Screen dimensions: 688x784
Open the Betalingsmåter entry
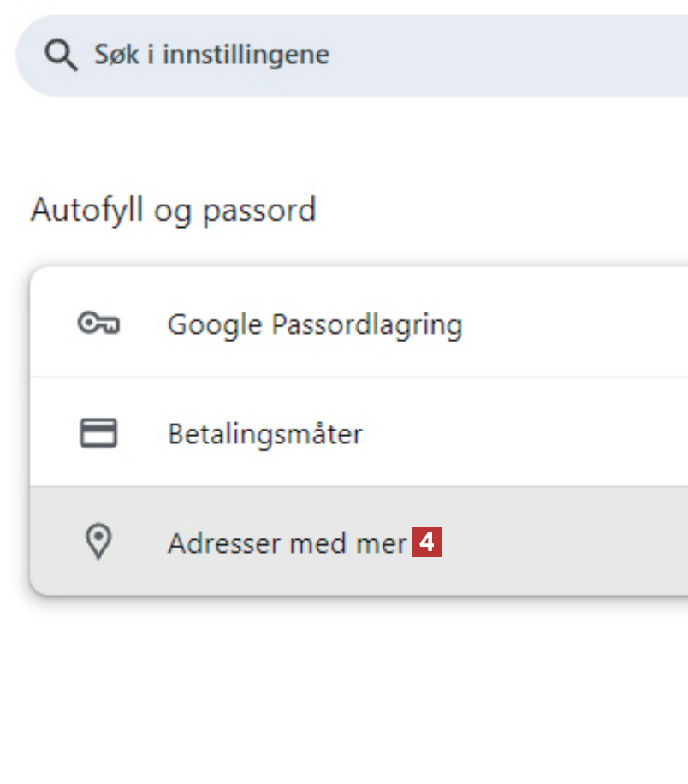pos(264,434)
